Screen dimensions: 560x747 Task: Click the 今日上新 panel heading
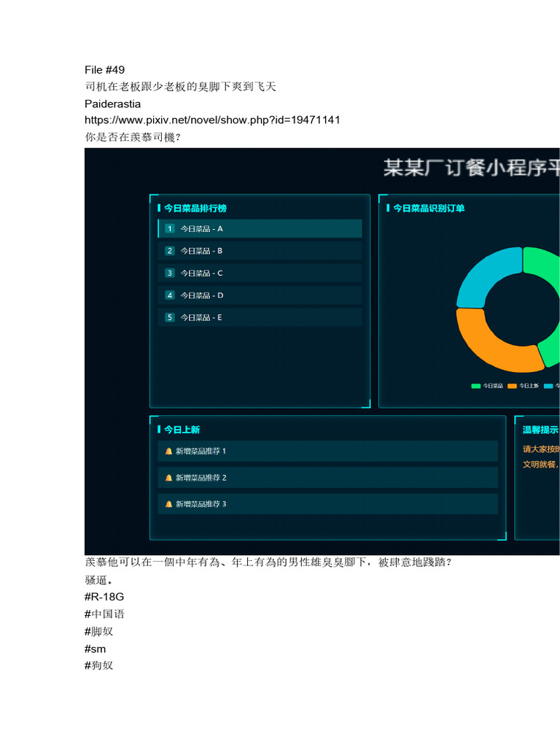click(182, 430)
